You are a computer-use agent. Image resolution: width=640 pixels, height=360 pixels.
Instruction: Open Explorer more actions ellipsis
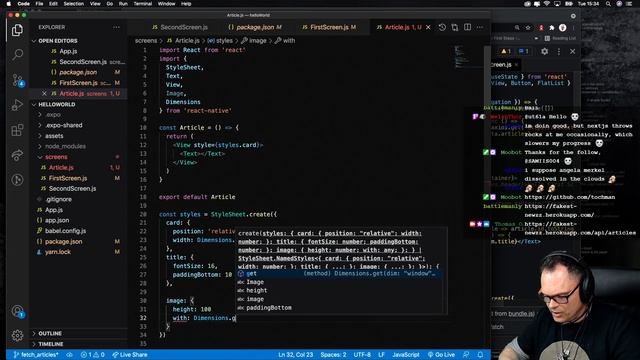click(x=116, y=27)
